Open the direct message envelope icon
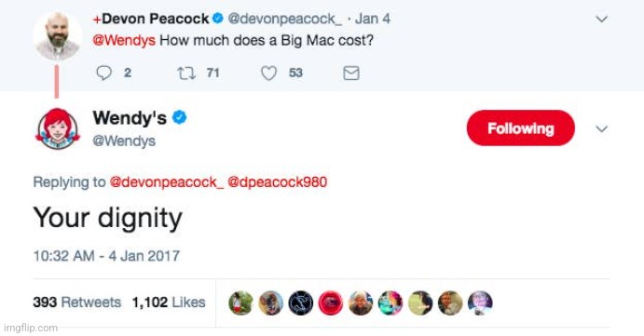The height and width of the screenshot is (336, 644). (x=351, y=73)
